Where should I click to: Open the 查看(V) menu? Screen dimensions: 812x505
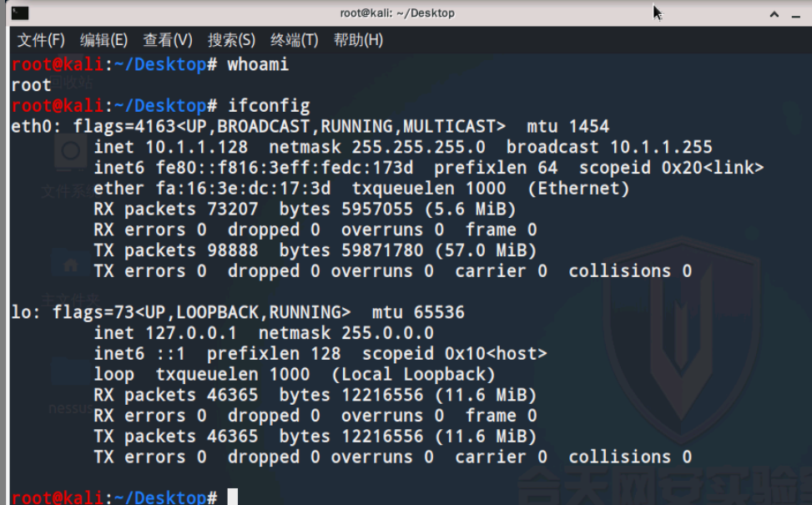(167, 40)
